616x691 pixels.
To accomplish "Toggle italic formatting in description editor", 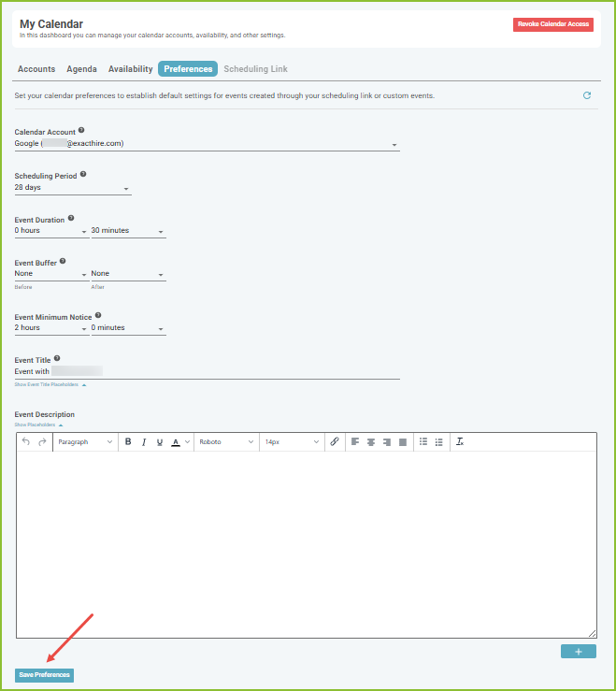I will point(144,441).
